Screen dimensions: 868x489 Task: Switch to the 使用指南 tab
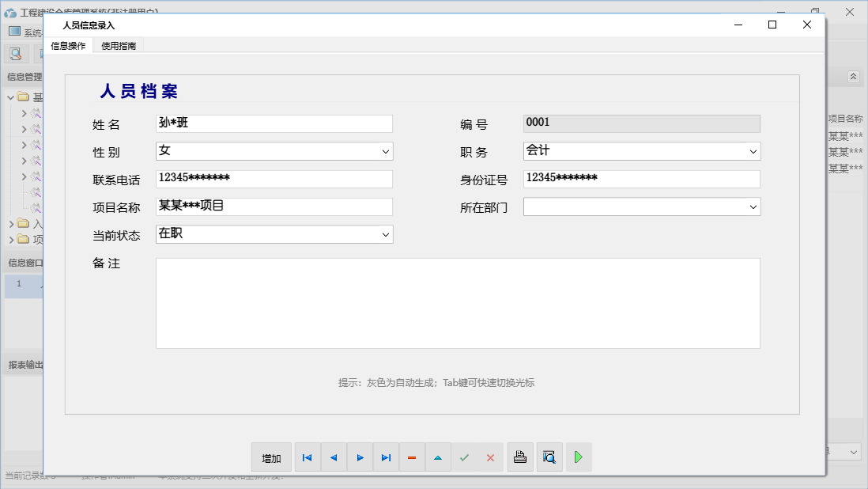pyautogui.click(x=119, y=46)
